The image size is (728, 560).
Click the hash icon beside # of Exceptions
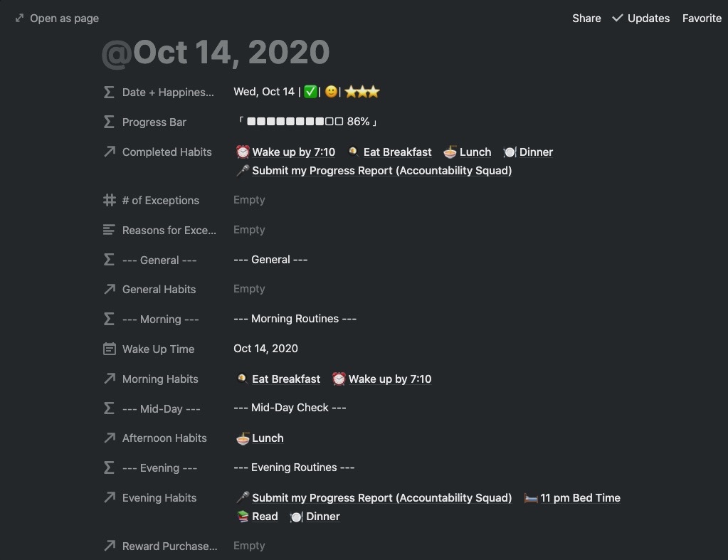pyautogui.click(x=109, y=201)
